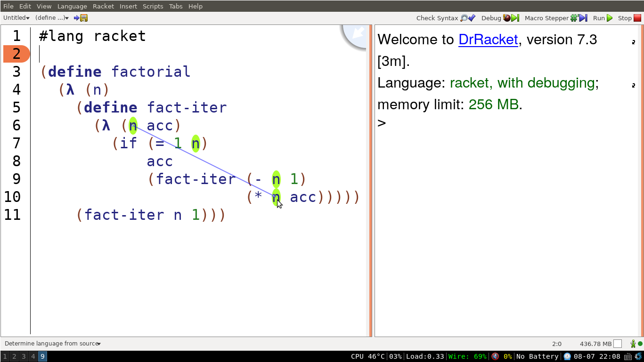Click the 2:0 cursor position indicator

click(x=556, y=344)
